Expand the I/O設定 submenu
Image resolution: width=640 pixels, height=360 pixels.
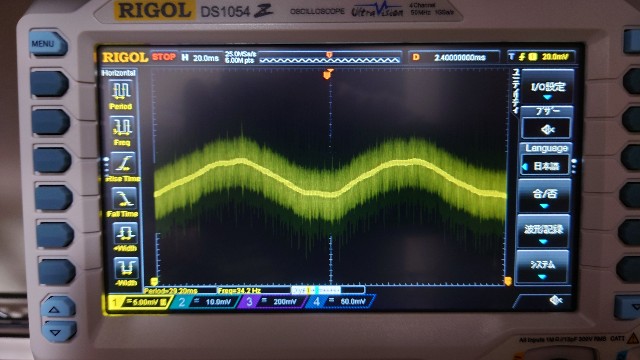click(x=548, y=89)
